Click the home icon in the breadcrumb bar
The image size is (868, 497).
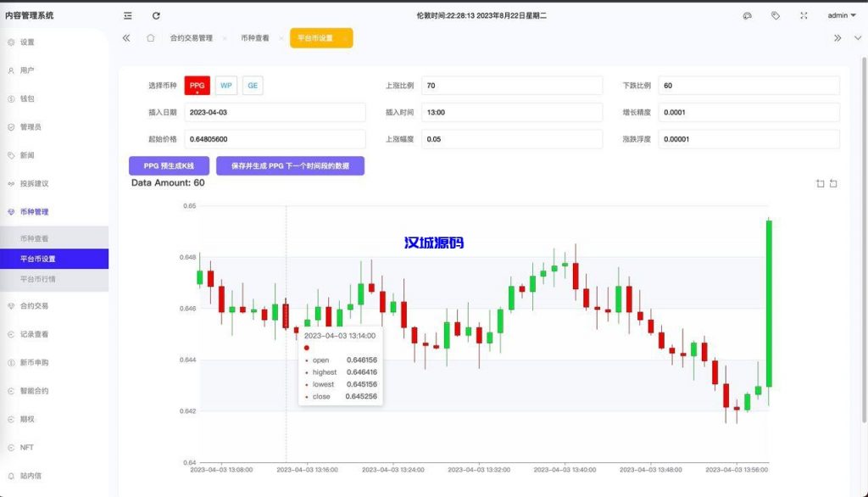coord(149,37)
